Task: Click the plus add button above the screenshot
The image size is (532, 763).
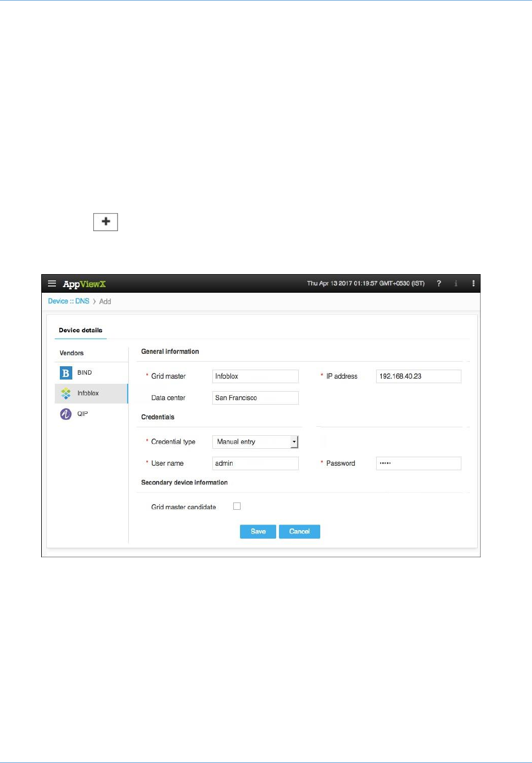Action: tap(106, 222)
